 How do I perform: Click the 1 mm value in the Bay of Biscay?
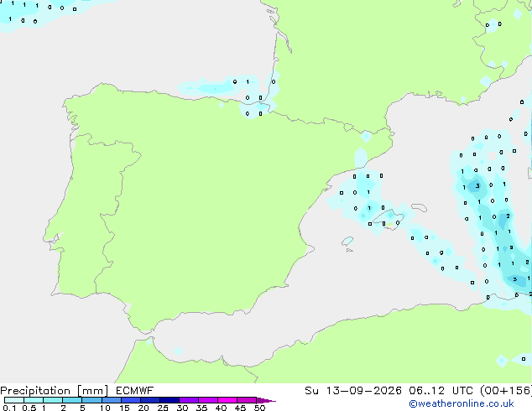[248, 81]
